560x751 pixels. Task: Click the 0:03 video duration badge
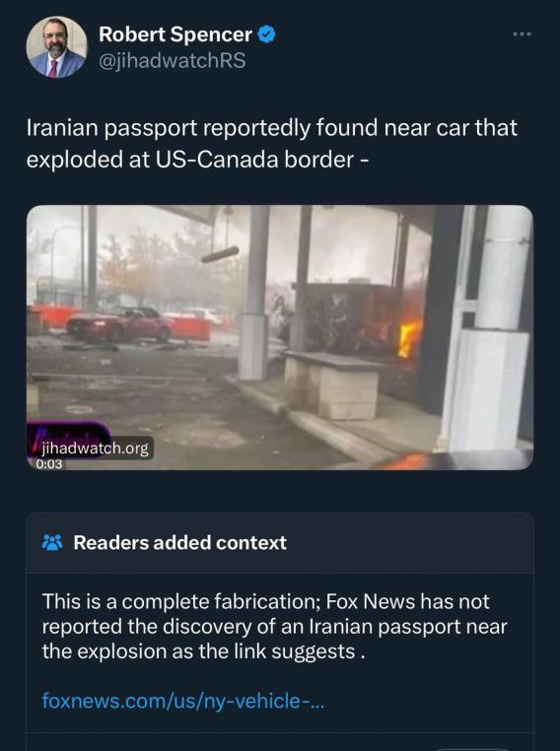tap(49, 463)
